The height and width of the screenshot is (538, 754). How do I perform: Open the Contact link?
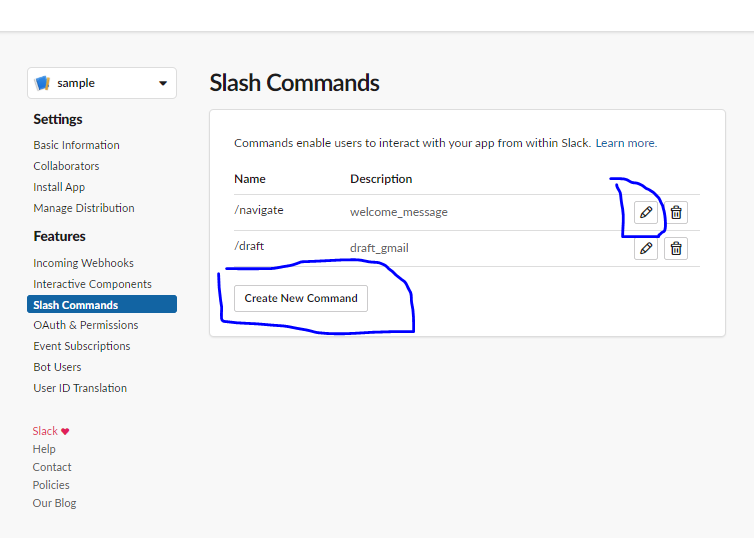[x=52, y=467]
